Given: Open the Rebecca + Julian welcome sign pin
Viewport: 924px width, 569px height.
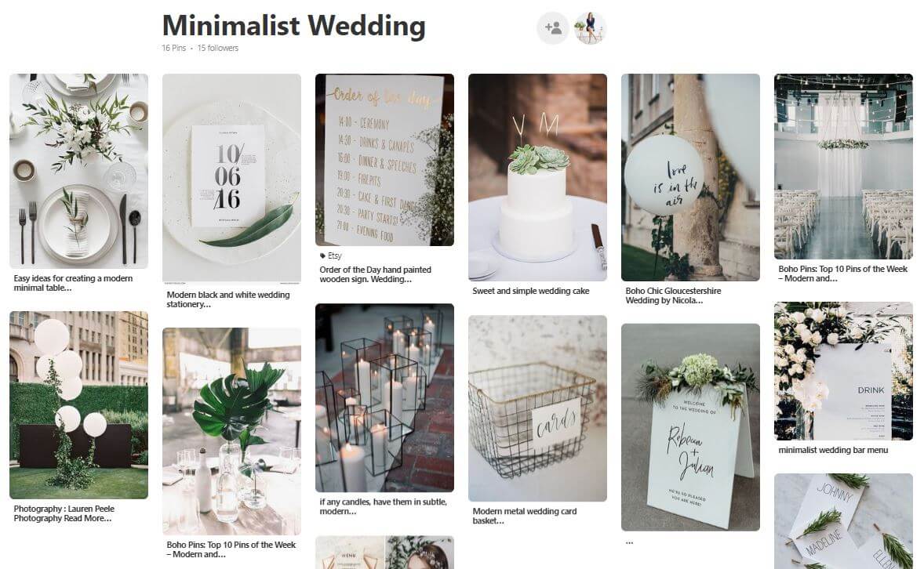Looking at the screenshot, I should (x=690, y=427).
